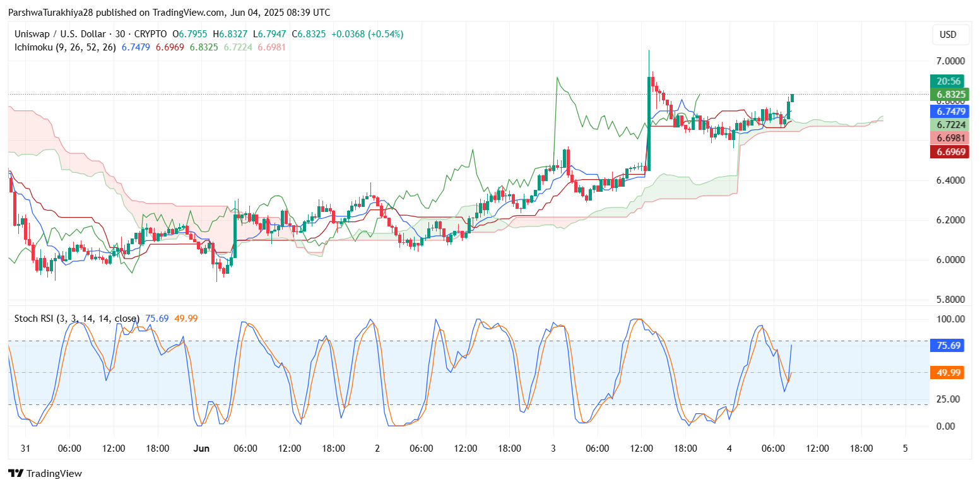The width and height of the screenshot is (980, 487).
Task: Click the Jun date marker on time axis
Action: [201, 449]
